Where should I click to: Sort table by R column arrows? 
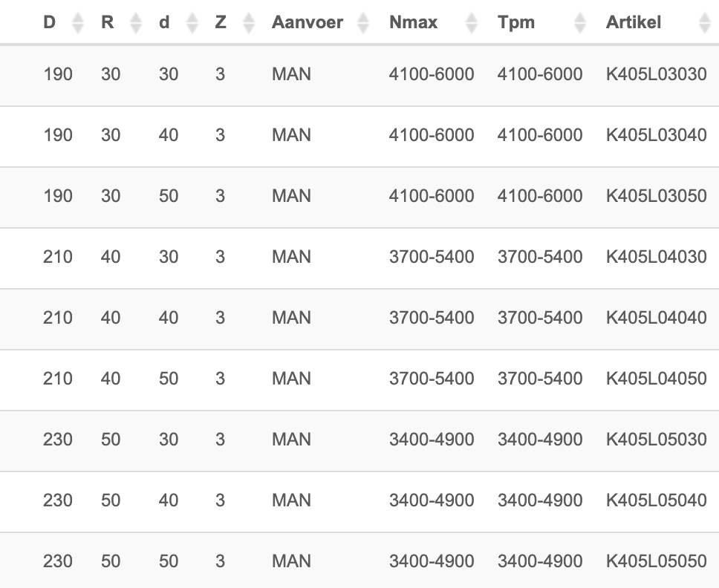[x=136, y=23]
